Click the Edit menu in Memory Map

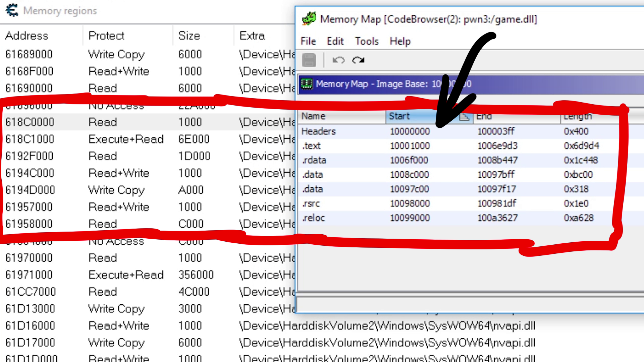click(x=335, y=41)
